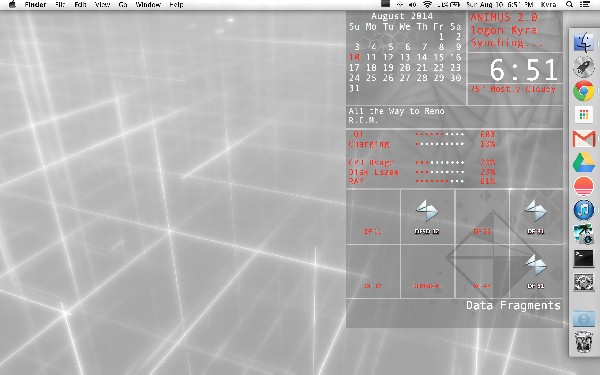Click the 13% charging value

pyautogui.click(x=488, y=144)
